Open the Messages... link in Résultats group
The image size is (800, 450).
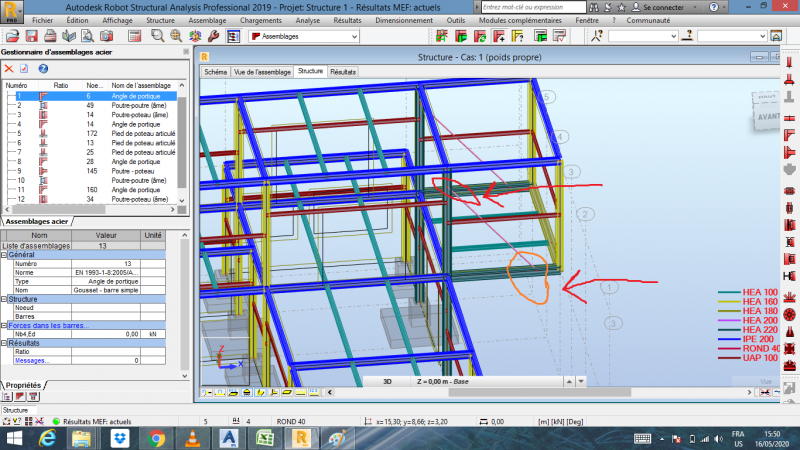click(x=32, y=360)
